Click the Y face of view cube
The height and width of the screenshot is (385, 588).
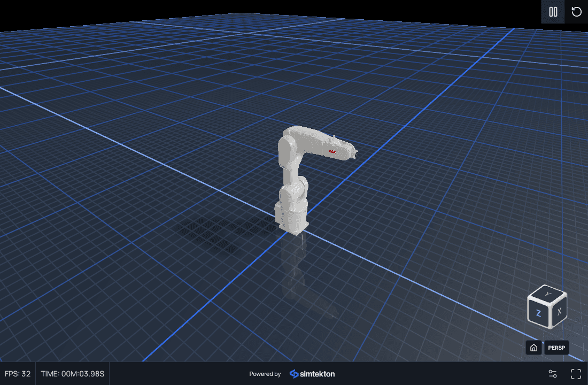548,294
